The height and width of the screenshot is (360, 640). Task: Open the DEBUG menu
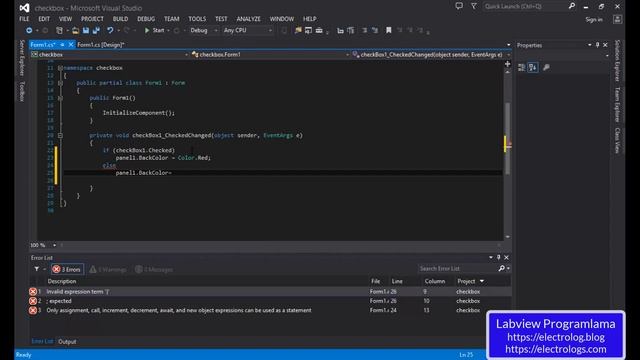[x=146, y=19]
